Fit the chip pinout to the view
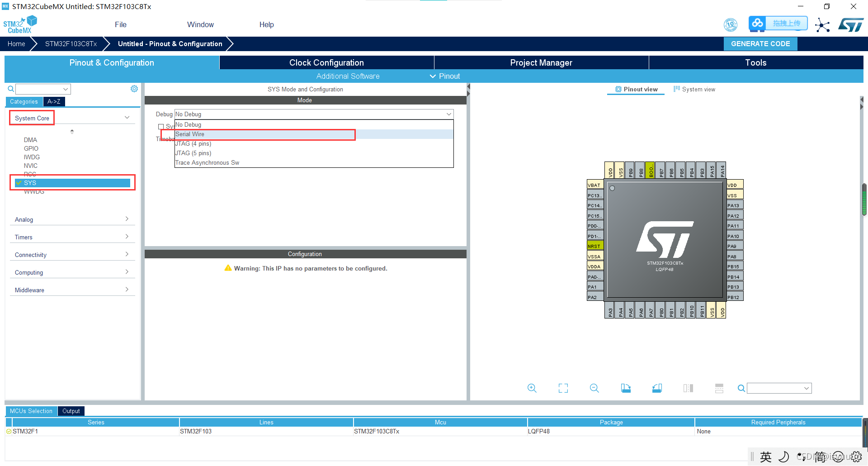Screen dimensions: 868x466 [563, 388]
